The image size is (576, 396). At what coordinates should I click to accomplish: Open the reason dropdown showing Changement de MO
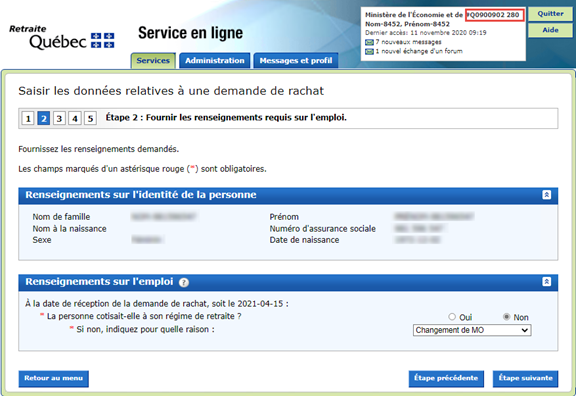coord(472,330)
